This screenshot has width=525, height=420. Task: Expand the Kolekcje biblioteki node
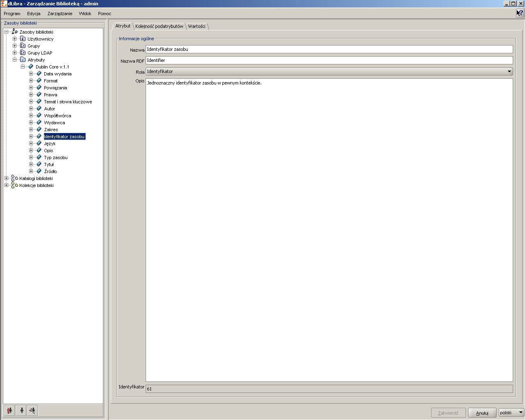pos(6,185)
